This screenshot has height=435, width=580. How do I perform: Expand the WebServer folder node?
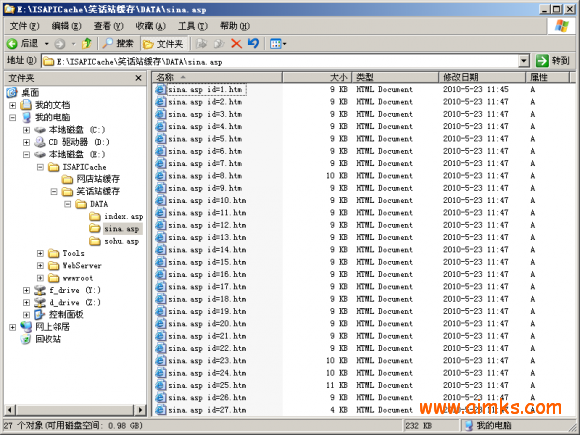coord(40,266)
